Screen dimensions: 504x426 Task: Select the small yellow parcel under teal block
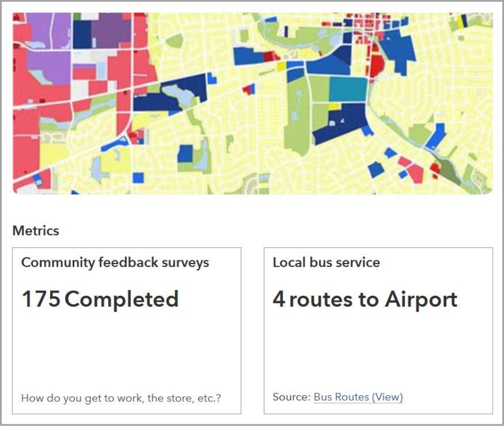pos(334,106)
